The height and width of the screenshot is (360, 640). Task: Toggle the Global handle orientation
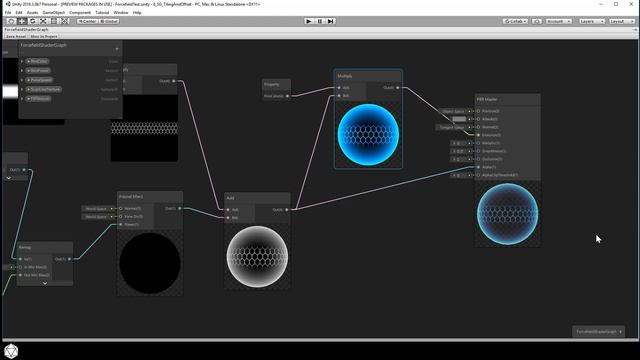(109, 21)
